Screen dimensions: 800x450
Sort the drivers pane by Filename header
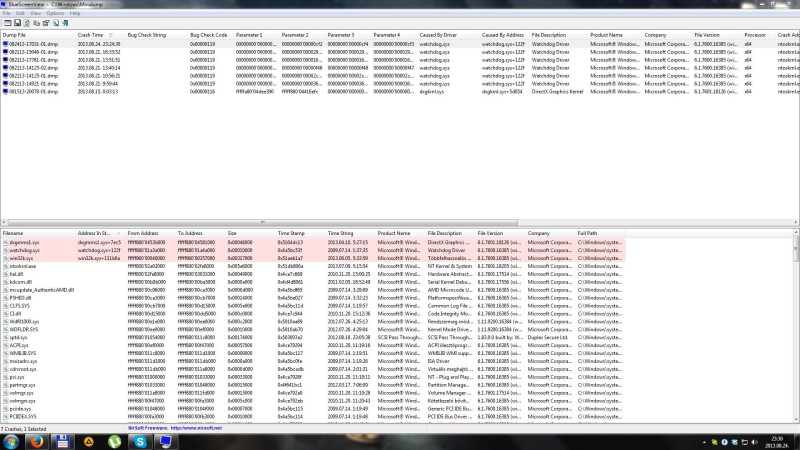(38, 233)
